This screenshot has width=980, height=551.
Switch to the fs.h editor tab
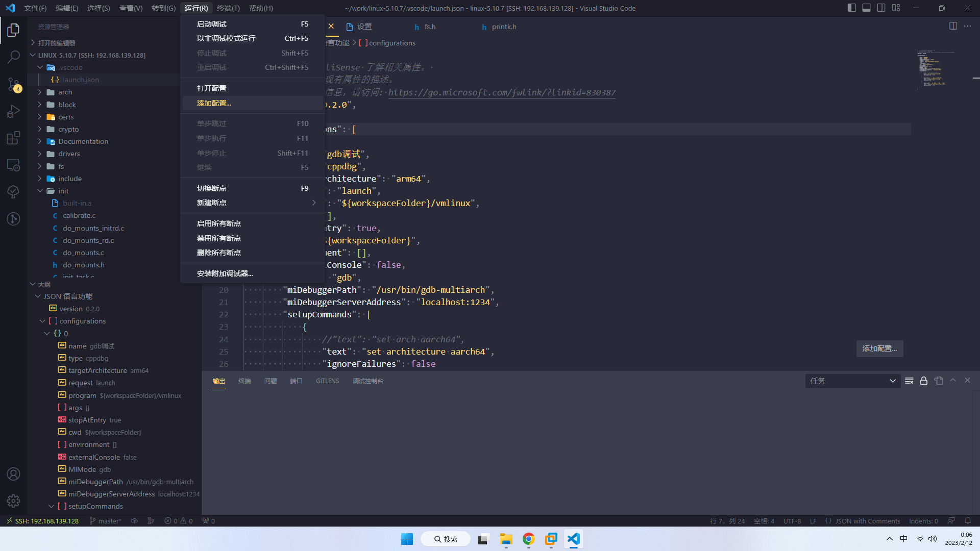(430, 27)
